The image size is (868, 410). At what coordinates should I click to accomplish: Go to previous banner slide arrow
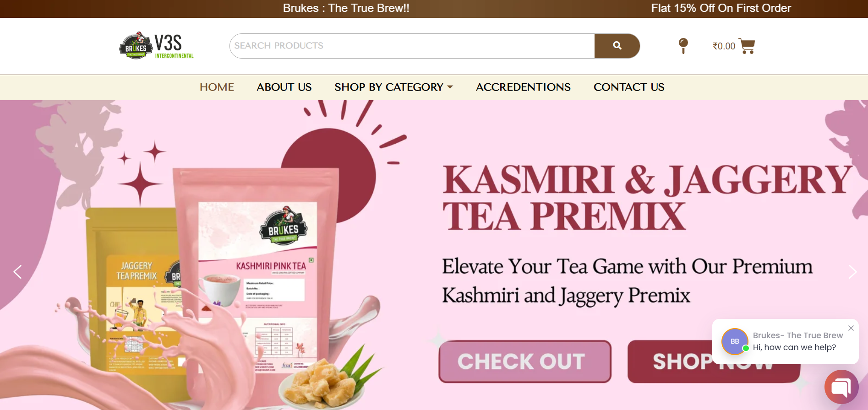[17, 272]
